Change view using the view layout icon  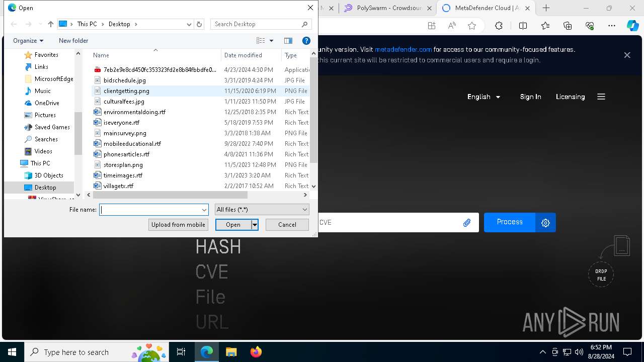coord(261,41)
